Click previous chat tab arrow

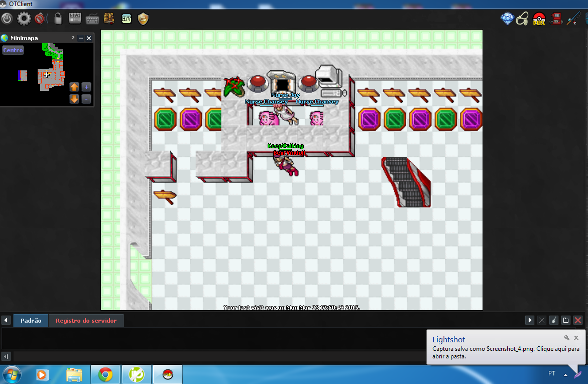point(6,320)
